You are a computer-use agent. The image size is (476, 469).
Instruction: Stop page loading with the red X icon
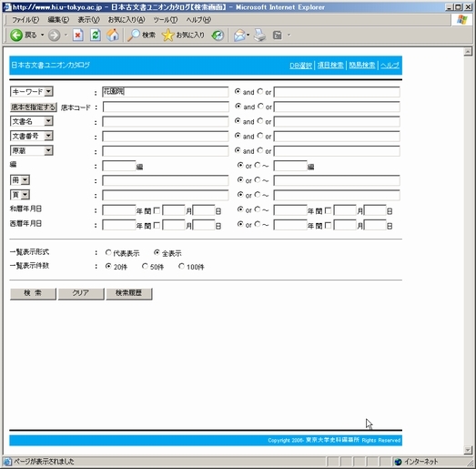[78, 36]
